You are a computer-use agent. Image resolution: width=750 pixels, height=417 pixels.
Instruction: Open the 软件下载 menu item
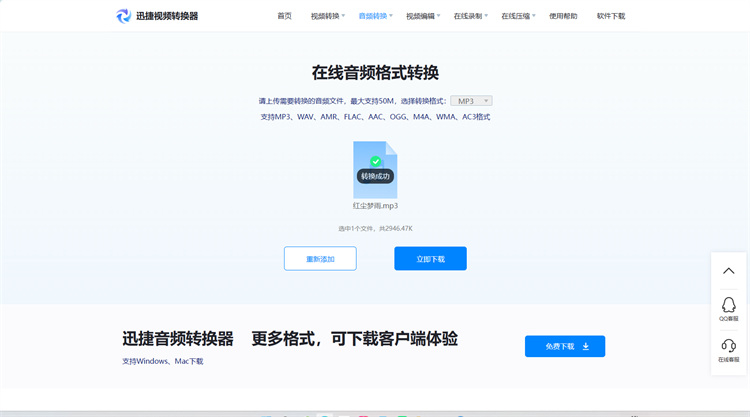click(611, 16)
